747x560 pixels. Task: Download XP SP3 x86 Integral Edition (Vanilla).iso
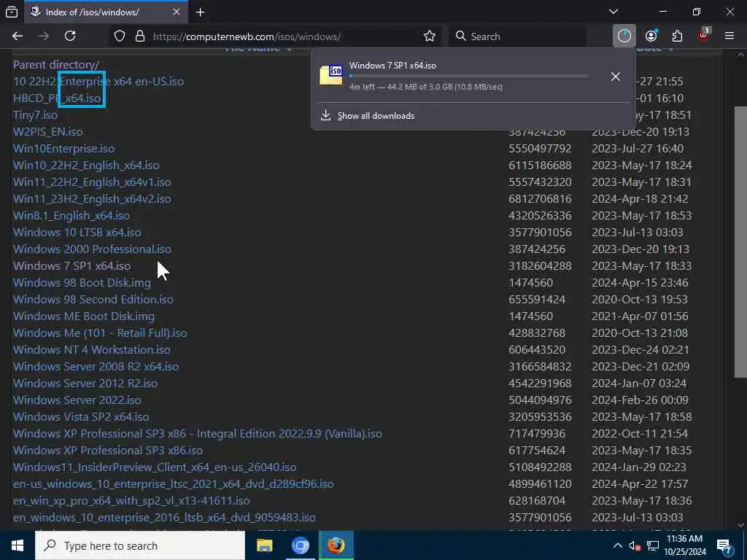coord(198,433)
